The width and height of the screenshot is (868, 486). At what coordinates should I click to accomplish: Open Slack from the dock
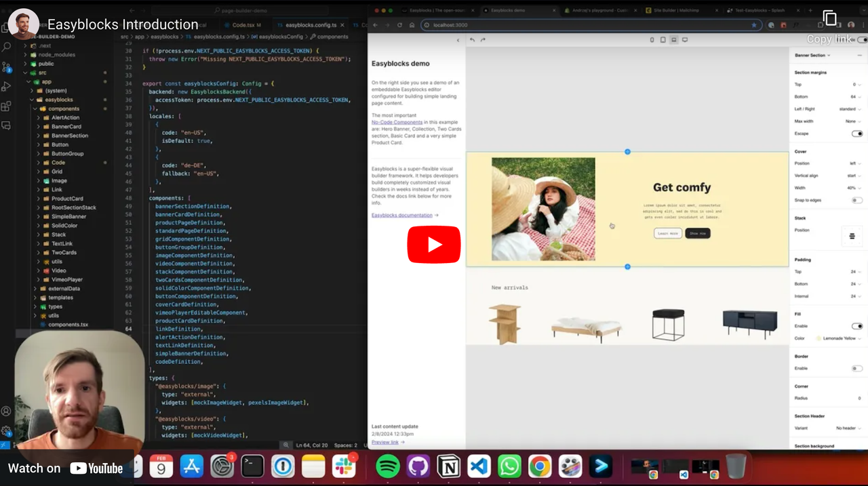[344, 466]
